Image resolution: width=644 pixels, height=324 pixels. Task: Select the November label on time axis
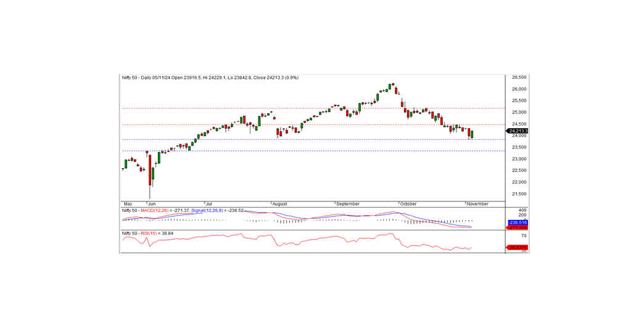click(477, 204)
